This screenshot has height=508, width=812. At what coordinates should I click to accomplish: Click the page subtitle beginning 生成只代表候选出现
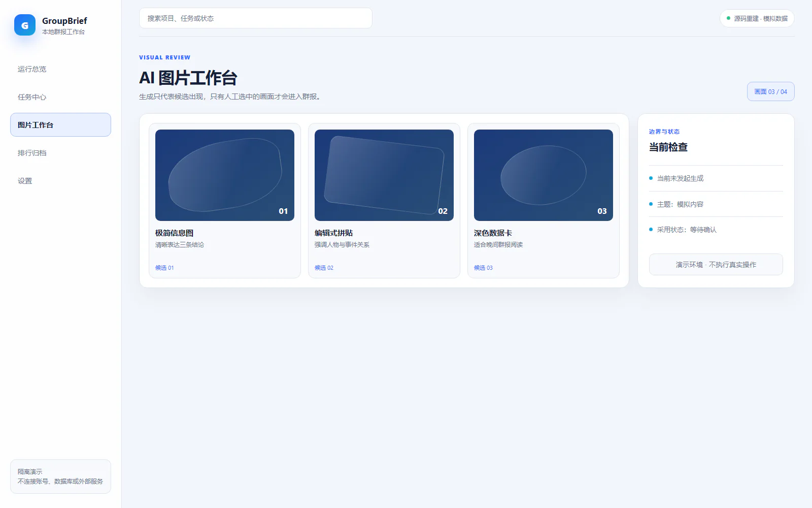pyautogui.click(x=231, y=97)
